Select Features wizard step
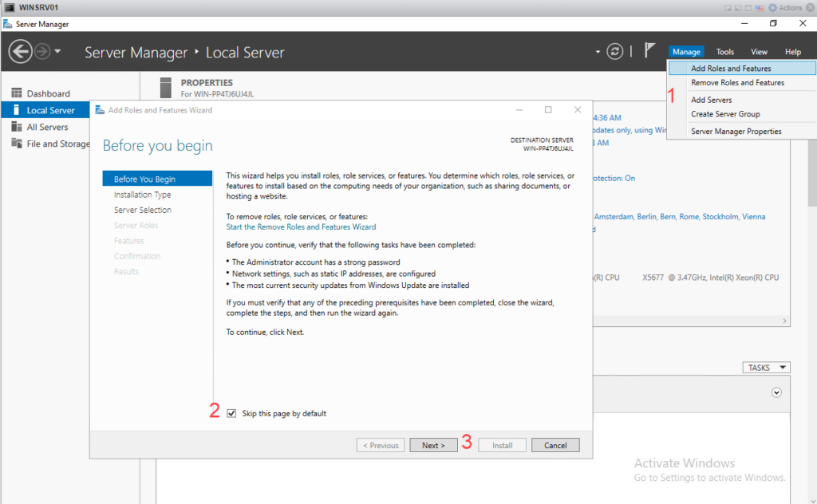 [x=128, y=241]
